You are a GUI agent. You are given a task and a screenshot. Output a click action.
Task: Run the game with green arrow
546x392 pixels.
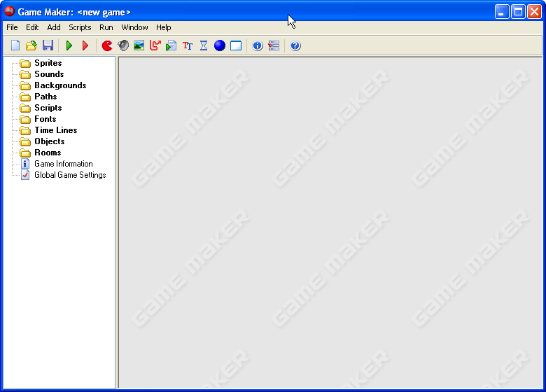69,45
